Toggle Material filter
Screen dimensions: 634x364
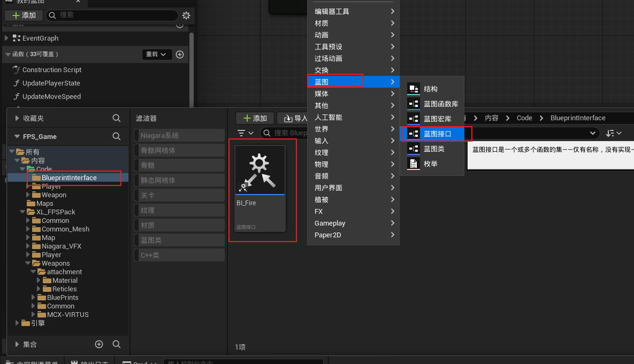pyautogui.click(x=179, y=225)
